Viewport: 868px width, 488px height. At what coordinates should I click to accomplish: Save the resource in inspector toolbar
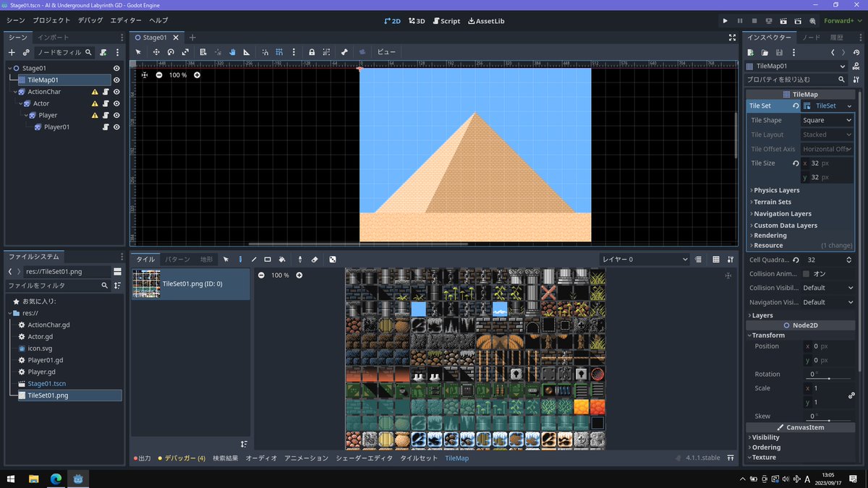[779, 53]
